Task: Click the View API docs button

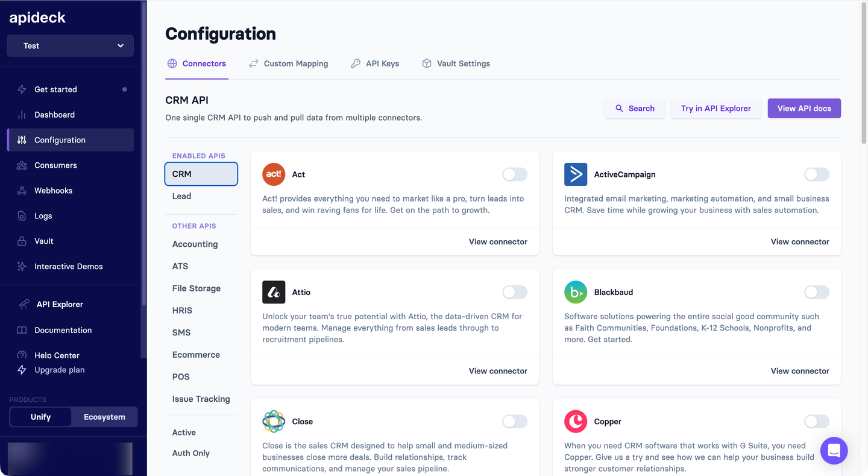Action: 804,109
